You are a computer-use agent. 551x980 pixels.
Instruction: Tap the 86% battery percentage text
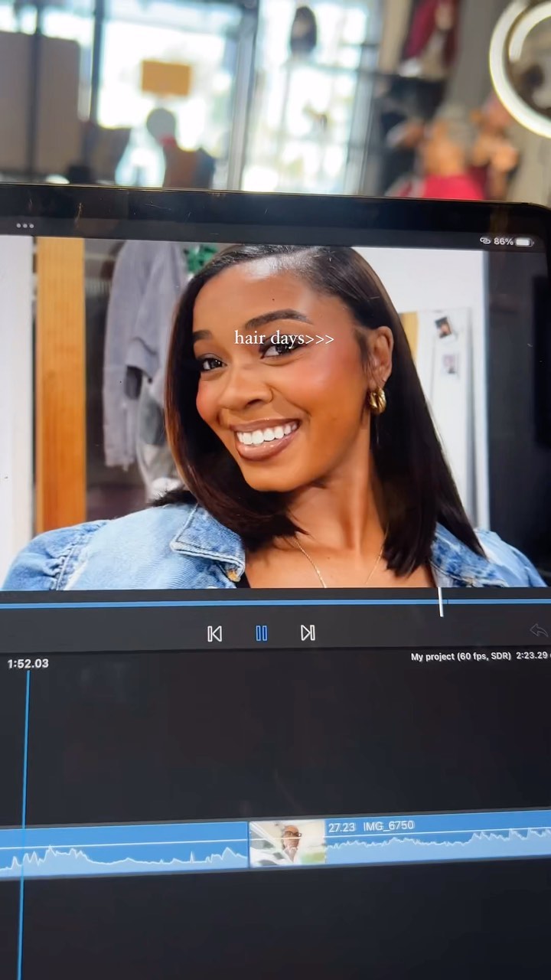click(503, 241)
